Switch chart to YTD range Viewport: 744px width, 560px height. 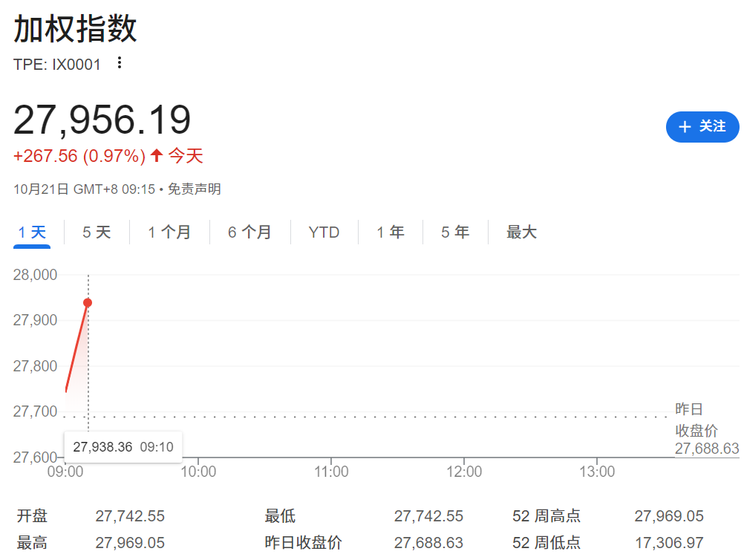point(324,232)
